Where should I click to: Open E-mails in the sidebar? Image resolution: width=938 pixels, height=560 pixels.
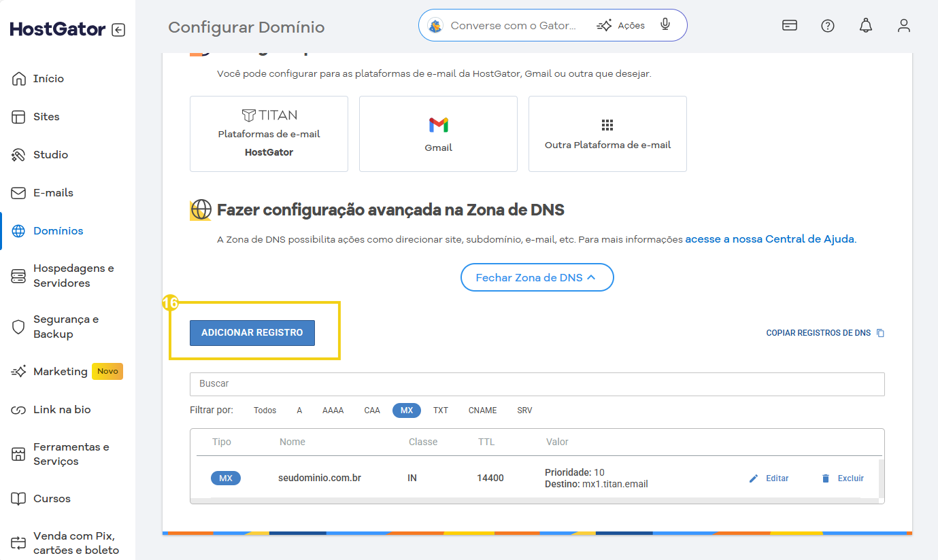pyautogui.click(x=53, y=193)
